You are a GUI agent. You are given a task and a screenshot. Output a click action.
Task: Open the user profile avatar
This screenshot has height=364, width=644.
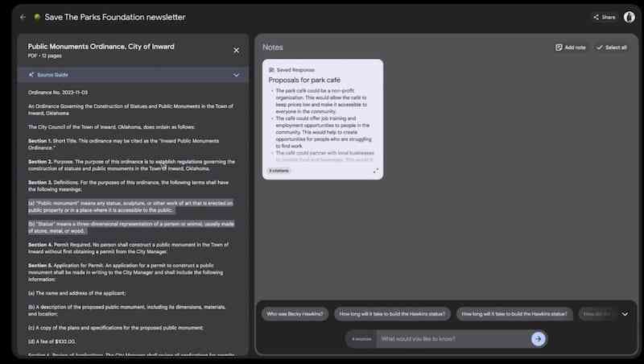(630, 17)
